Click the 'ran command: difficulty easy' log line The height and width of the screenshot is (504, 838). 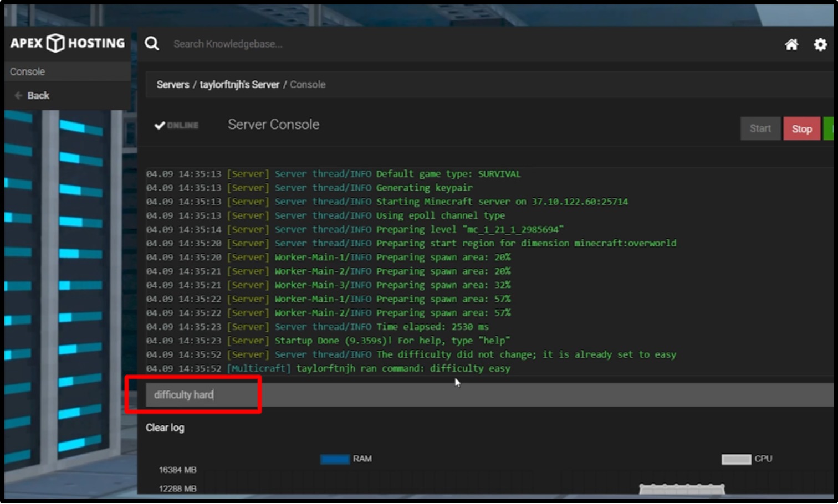pos(403,368)
